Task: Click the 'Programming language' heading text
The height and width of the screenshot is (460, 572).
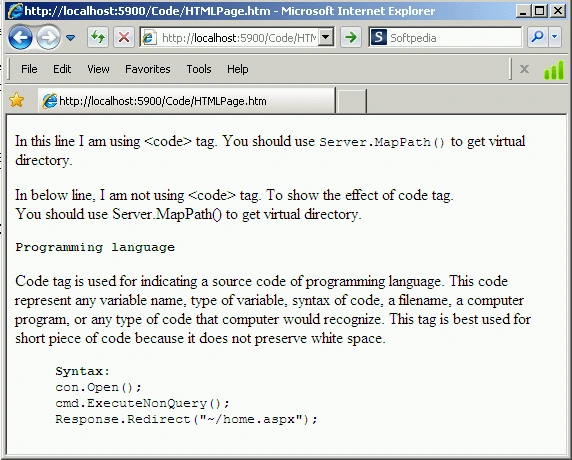Action: click(95, 247)
